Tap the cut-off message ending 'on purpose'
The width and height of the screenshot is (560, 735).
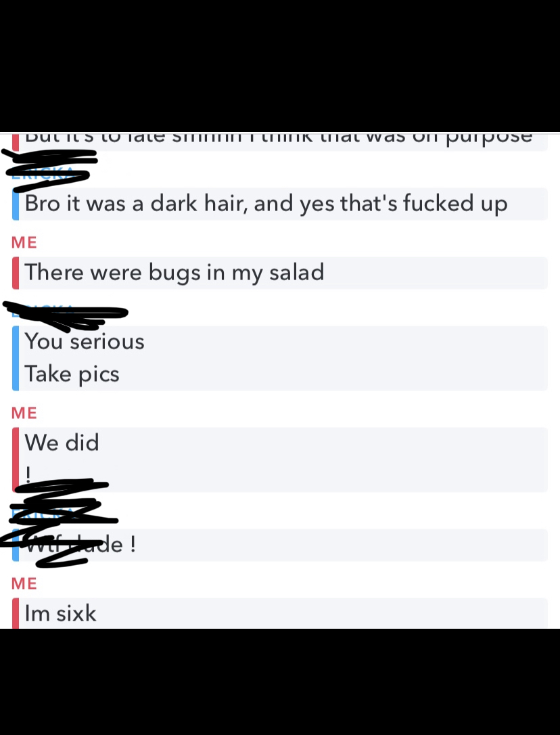pyautogui.click(x=279, y=141)
